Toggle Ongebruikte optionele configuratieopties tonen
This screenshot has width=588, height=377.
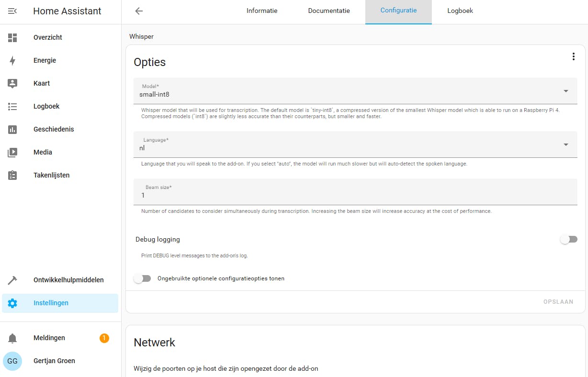click(x=142, y=278)
